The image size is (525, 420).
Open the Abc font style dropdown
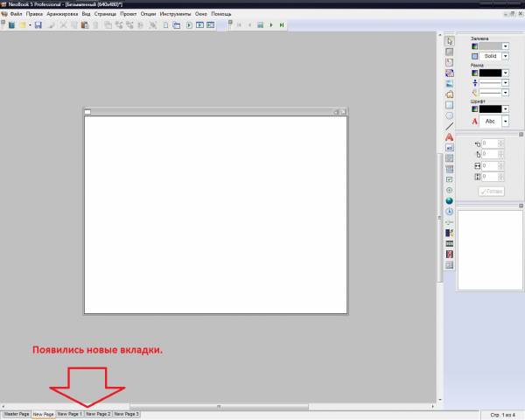pyautogui.click(x=506, y=122)
